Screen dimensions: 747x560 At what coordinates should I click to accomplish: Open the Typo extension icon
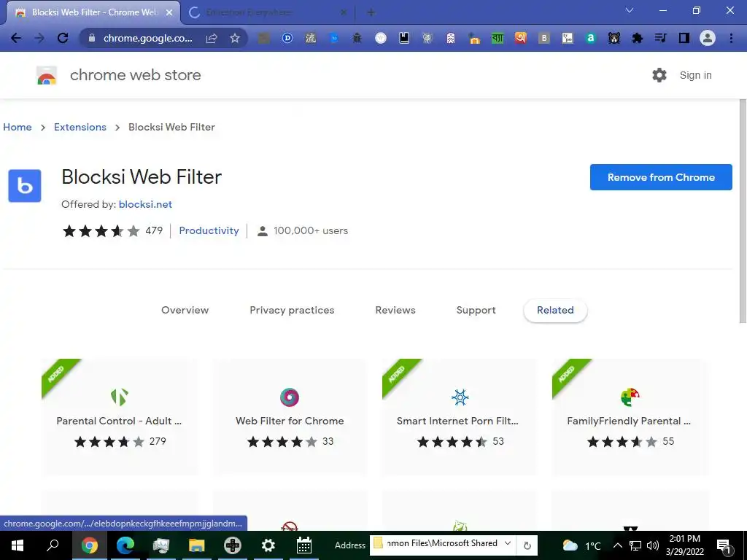point(568,38)
